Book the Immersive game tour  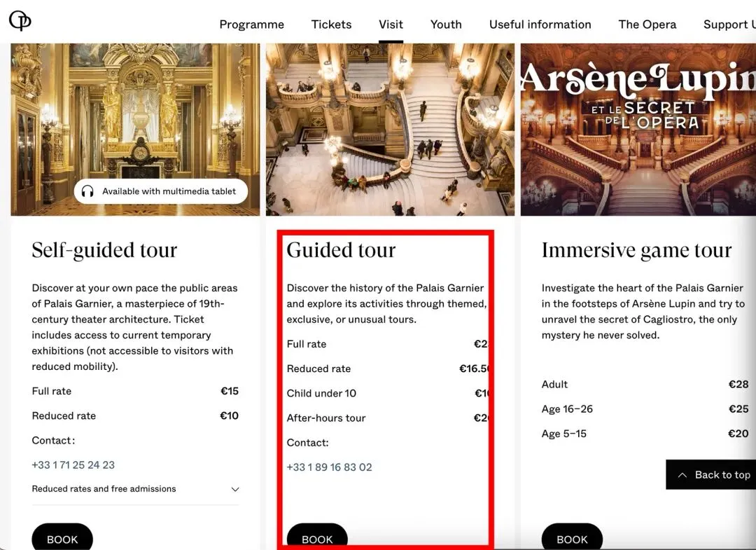[x=572, y=538]
